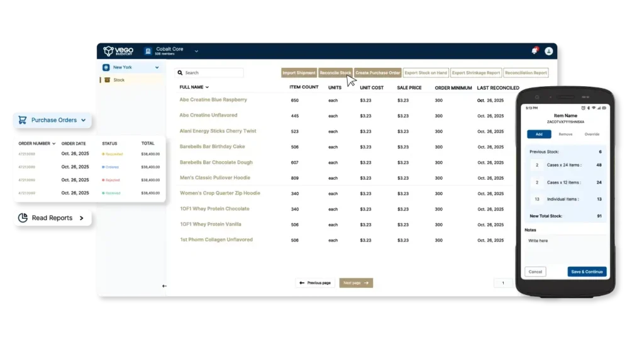Click the Vego Inventory logo
644x349 pixels.
point(118,51)
